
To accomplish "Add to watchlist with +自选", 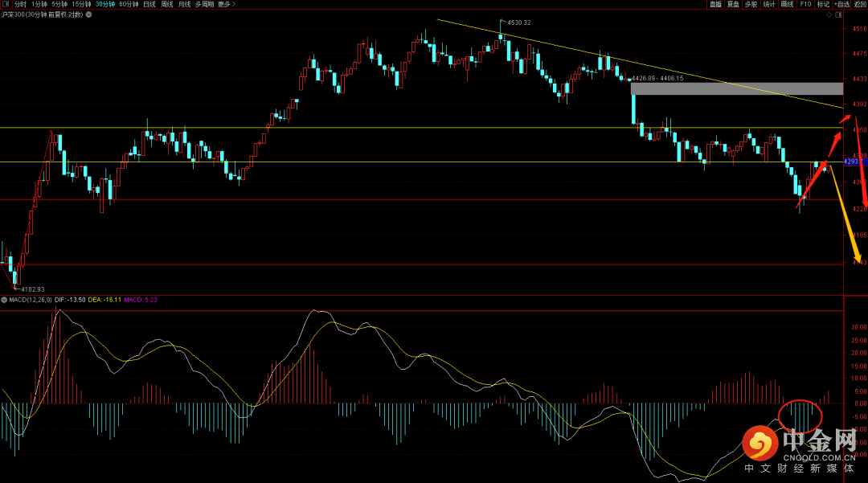I will pos(842,4).
